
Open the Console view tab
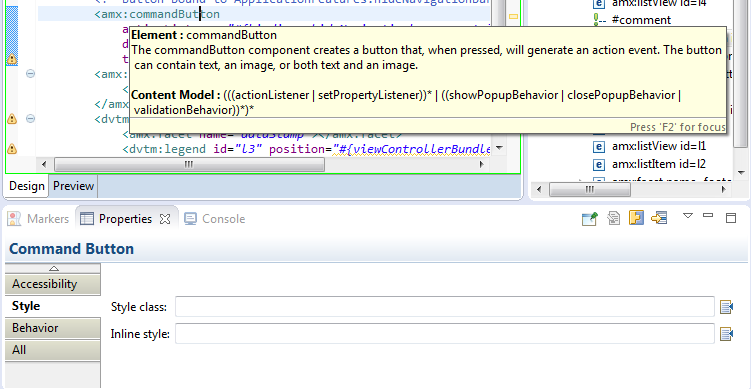pos(215,219)
